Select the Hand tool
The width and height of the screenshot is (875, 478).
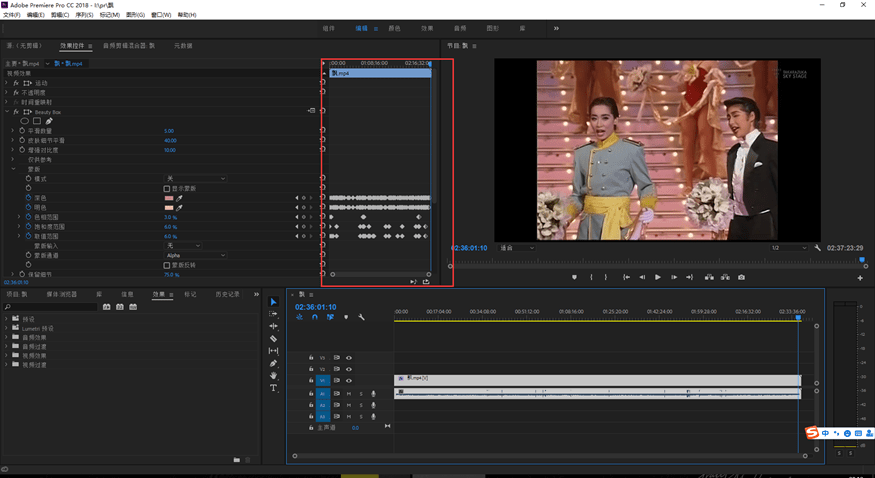tap(273, 376)
